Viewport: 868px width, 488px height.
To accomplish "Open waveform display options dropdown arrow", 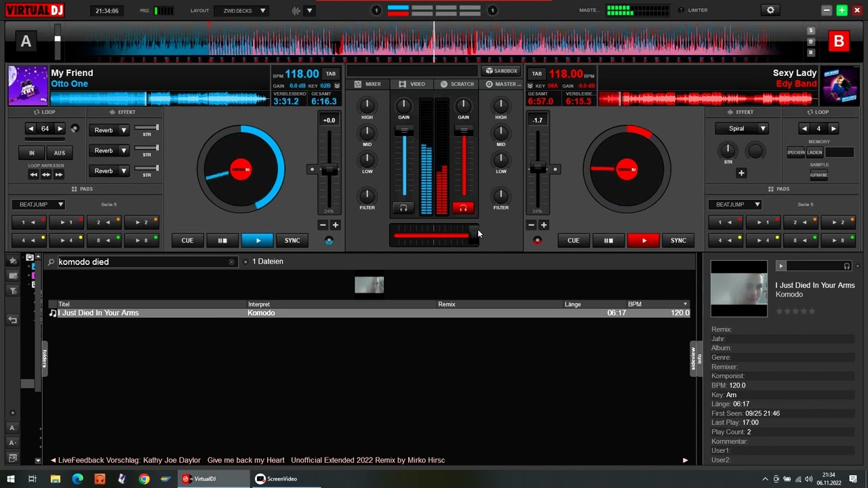I will click(309, 11).
